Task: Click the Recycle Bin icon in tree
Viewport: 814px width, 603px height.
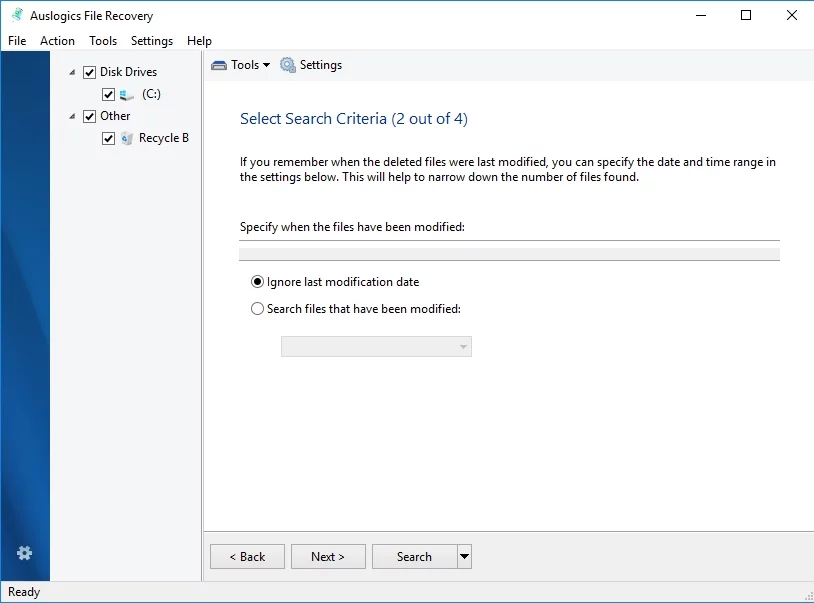Action: tap(127, 139)
